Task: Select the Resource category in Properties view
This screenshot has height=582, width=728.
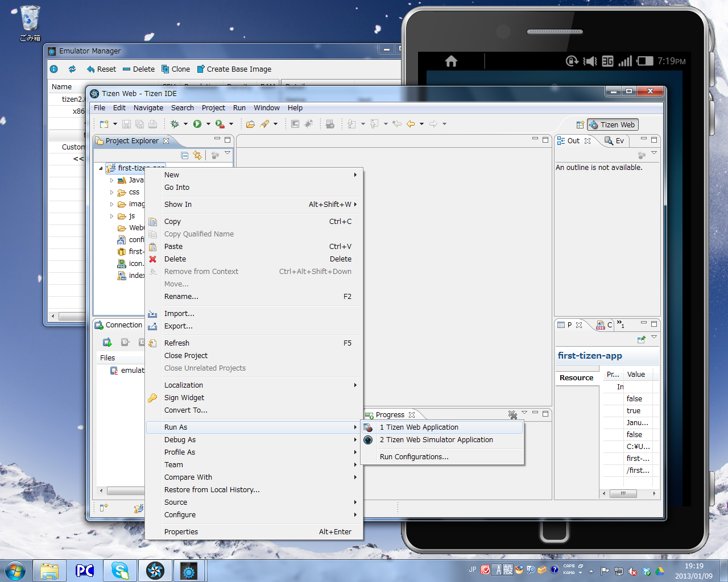Action: click(x=577, y=378)
